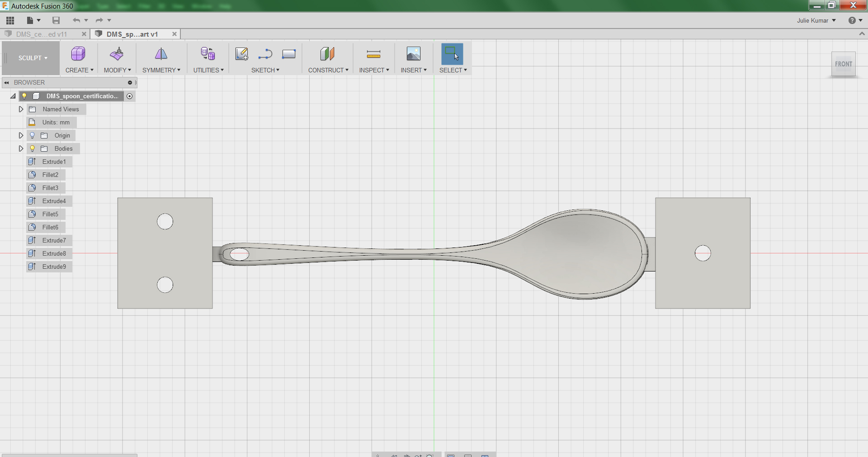The height and width of the screenshot is (457, 868).
Task: Select the Create Box sculpt tool
Action: tap(78, 54)
